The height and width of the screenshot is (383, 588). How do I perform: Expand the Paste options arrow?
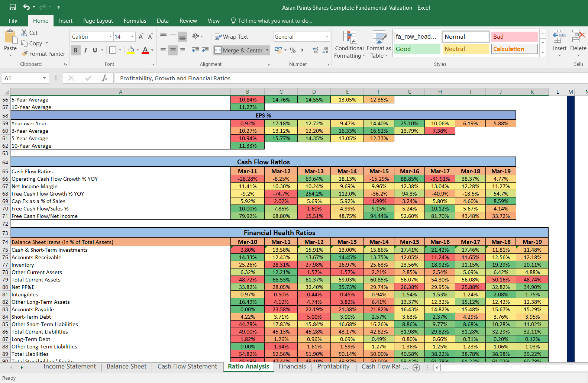pyautogui.click(x=10, y=55)
